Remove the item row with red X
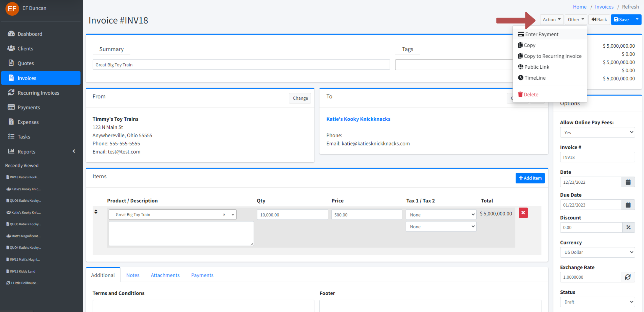 (523, 213)
